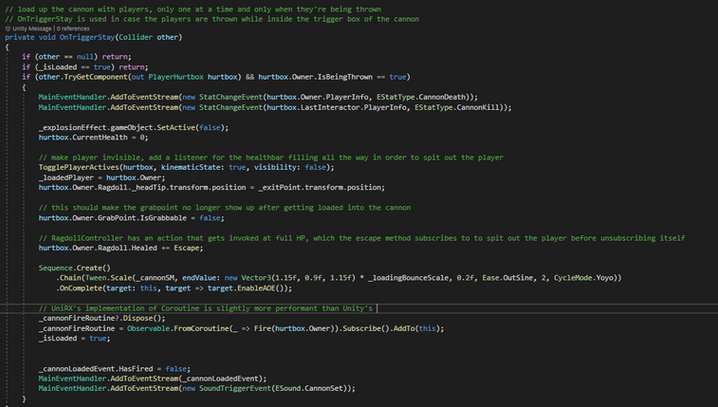Image resolution: width=718 pixels, height=407 pixels.
Task: Click Fire(hurtbox.Owner) inside the lambda
Action: tap(294, 329)
